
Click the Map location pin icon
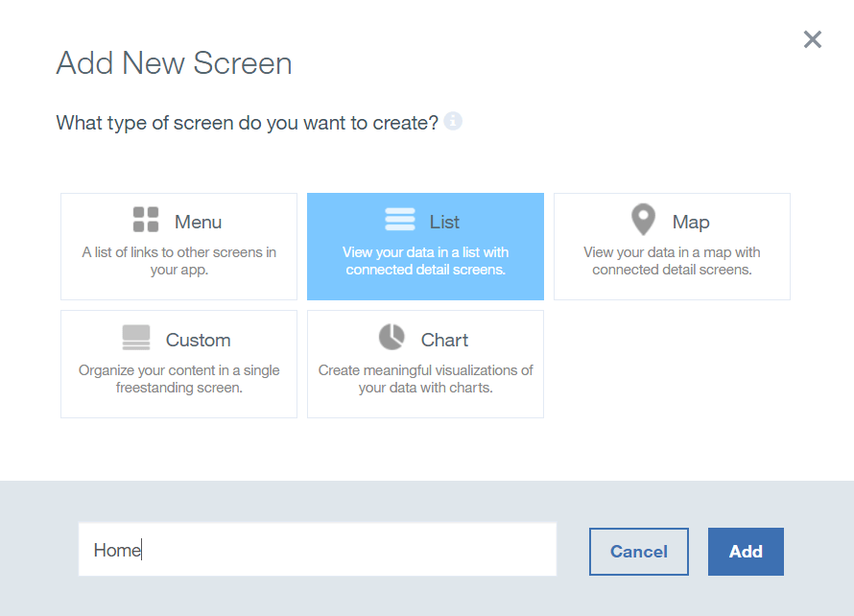tap(643, 220)
